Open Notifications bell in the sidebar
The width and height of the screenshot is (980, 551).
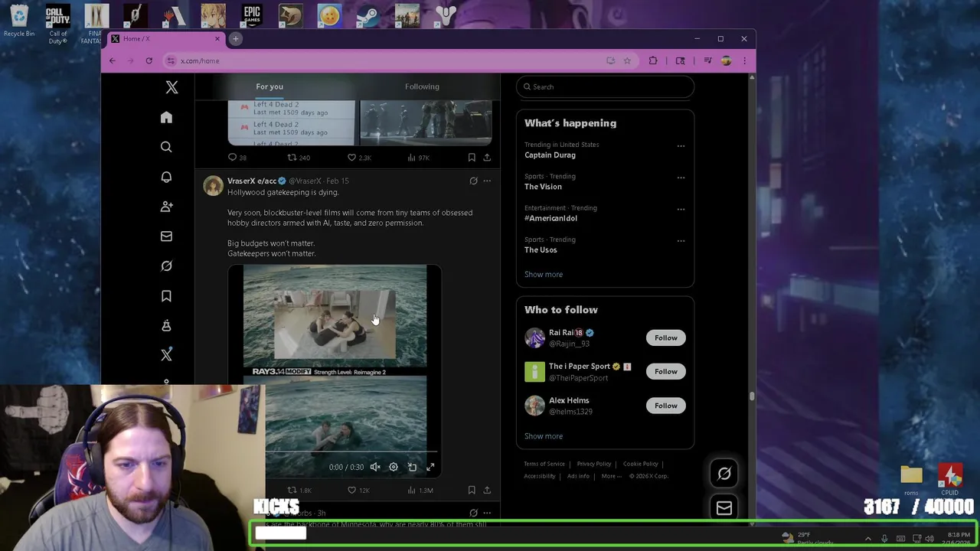(x=166, y=177)
